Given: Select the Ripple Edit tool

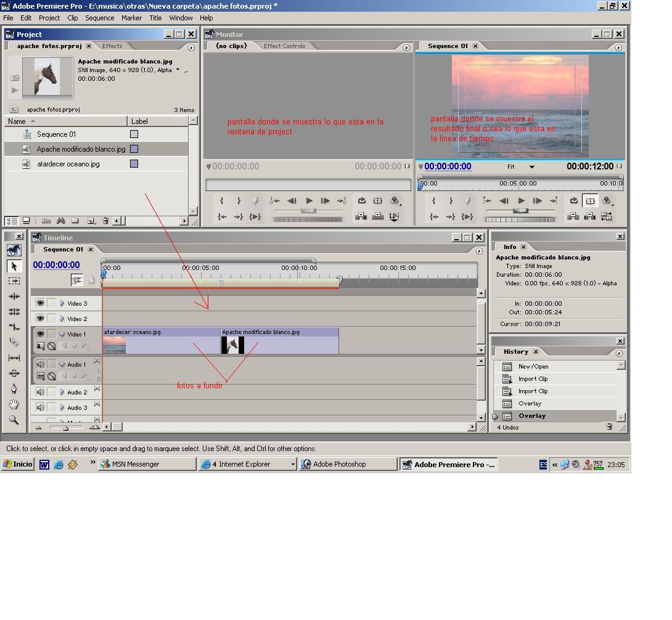Looking at the screenshot, I should (14, 296).
